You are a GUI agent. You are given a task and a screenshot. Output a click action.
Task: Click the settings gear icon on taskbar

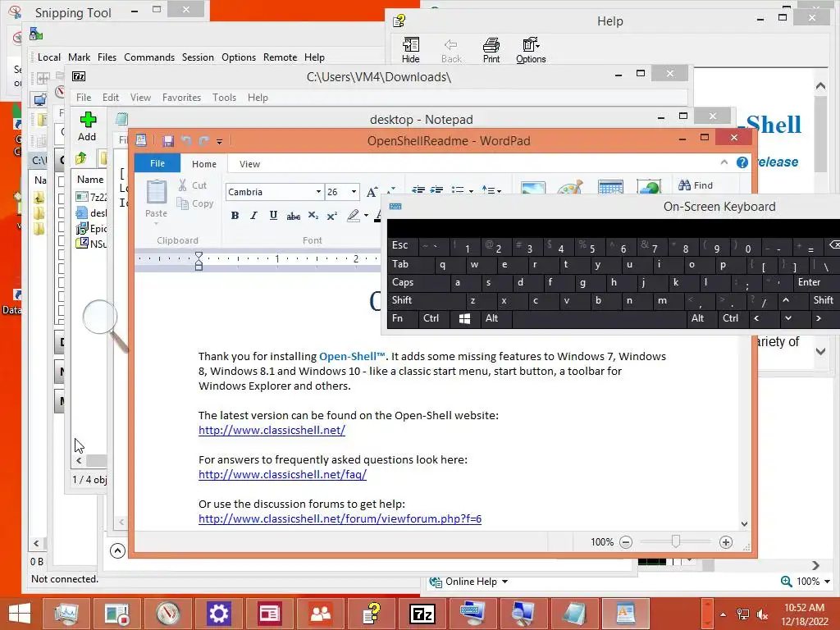pos(218,614)
